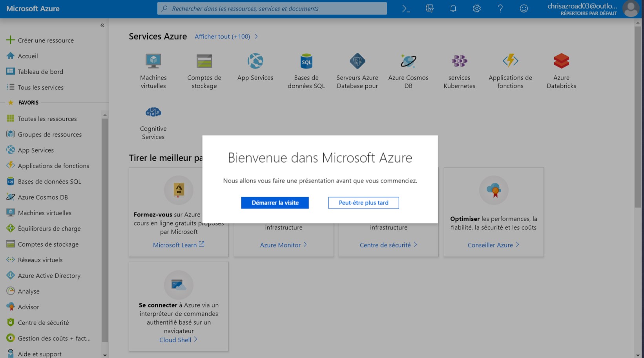Open the directory and subscription filter icon
Viewport: 644px width, 358px height.
pos(430,9)
